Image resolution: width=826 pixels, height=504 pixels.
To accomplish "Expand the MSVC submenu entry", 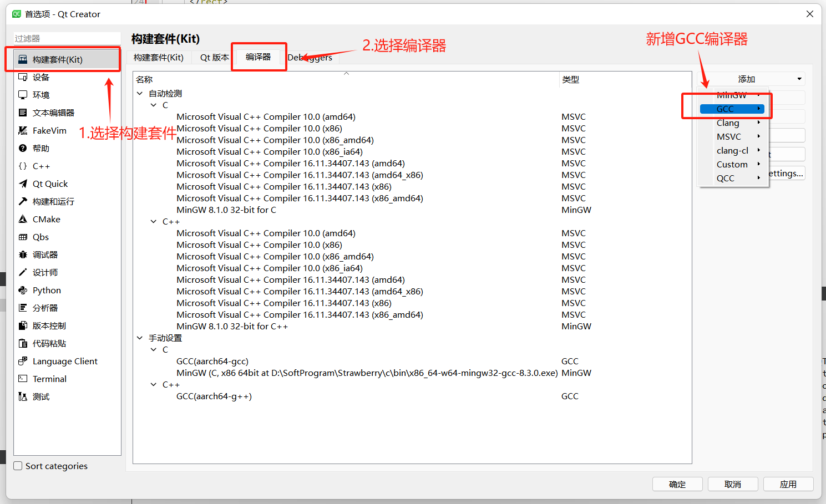I will click(732, 136).
